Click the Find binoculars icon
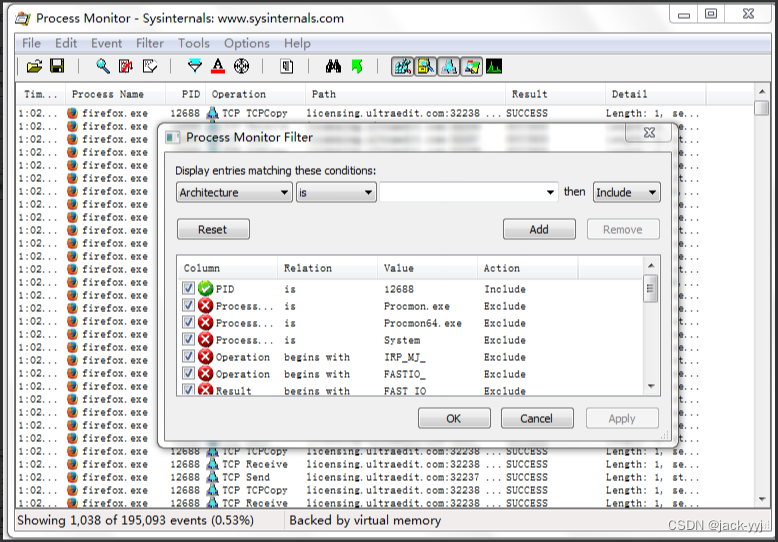Viewport: 778px width, 542px height. pos(333,66)
